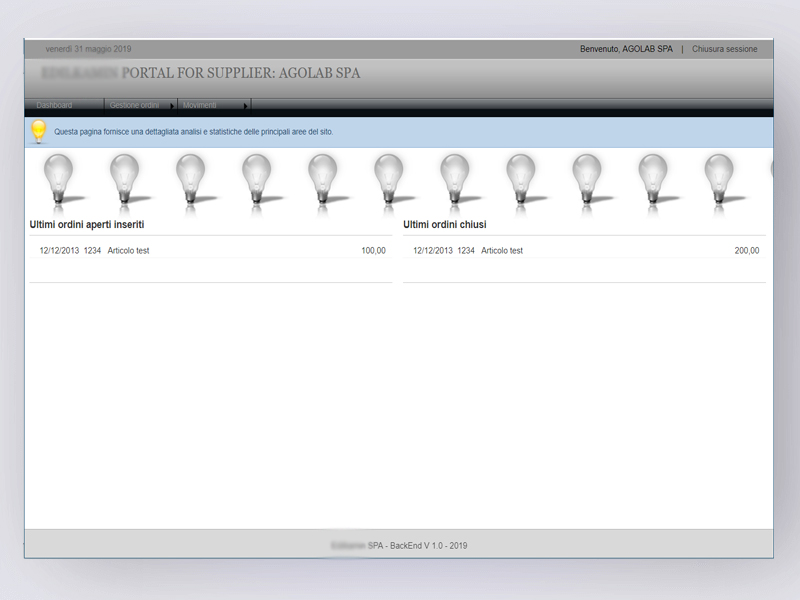Click the Benvenuto, AGOLAB SPA text

[x=626, y=49]
